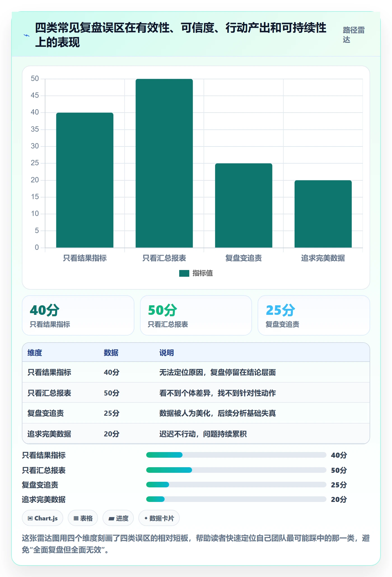This screenshot has height=577, width=392.
Task: Click the progress bar for 只看汇总报表
Action: pos(236,470)
